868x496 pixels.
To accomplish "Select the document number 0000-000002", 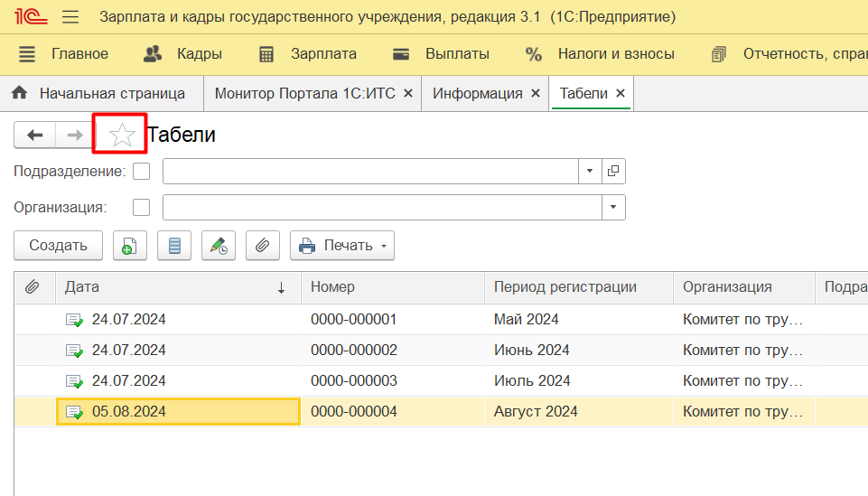I will [354, 351].
